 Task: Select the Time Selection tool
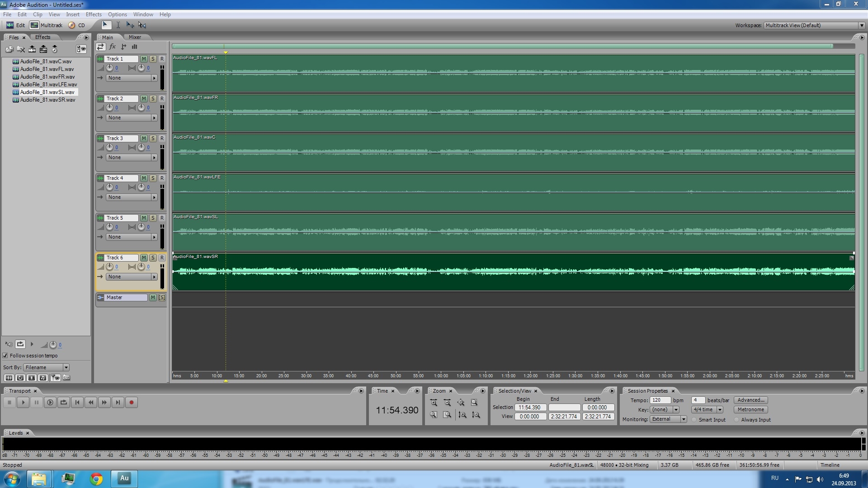click(x=118, y=25)
